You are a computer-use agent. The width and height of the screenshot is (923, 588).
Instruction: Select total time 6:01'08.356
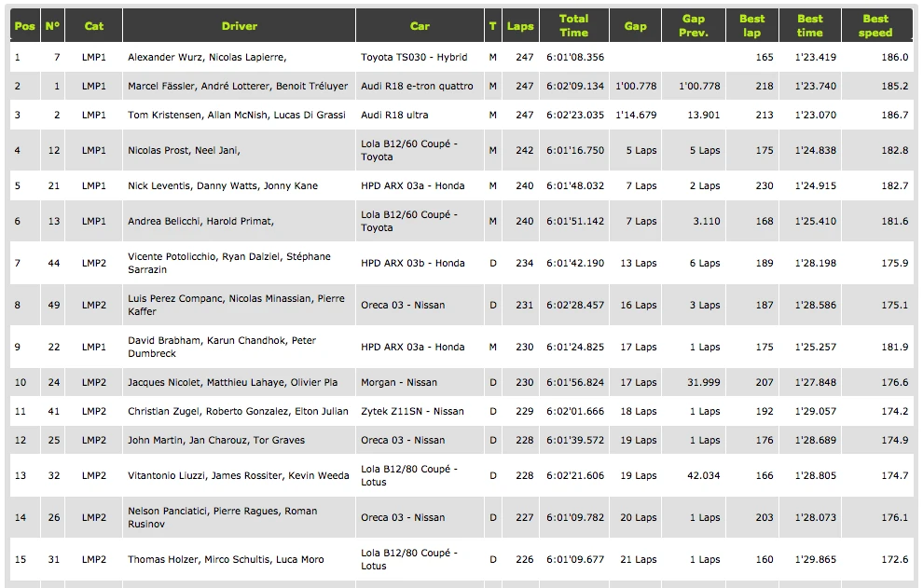click(x=575, y=57)
